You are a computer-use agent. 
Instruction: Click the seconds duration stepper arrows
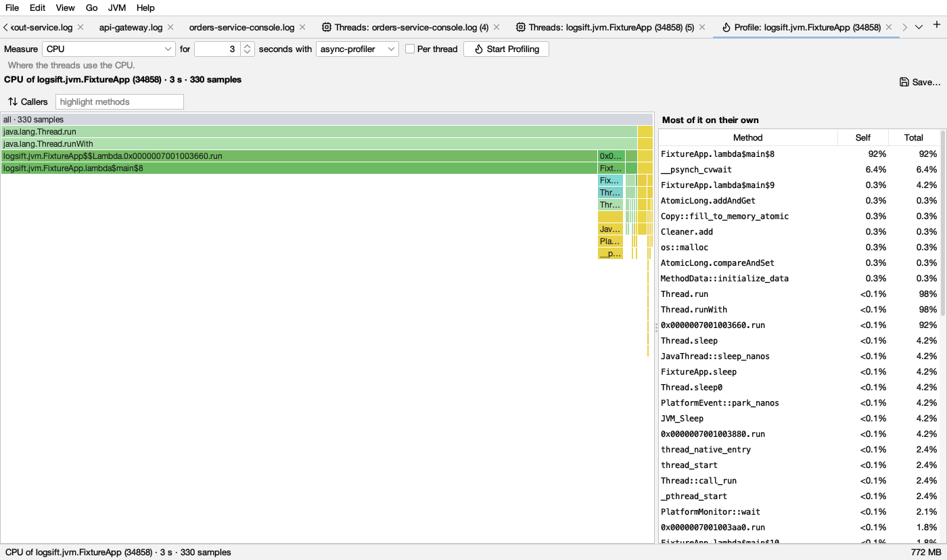pos(248,49)
